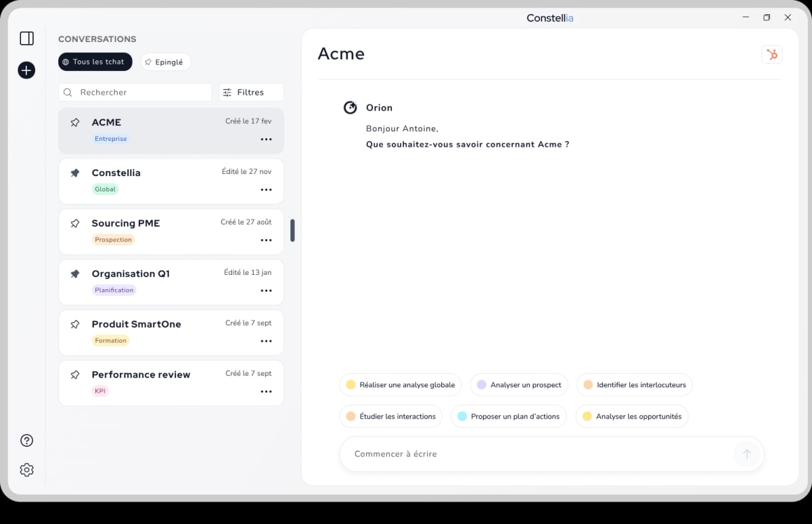Screen dimensions: 812x524
Task: Click the HubSpot integration icon
Action: click(x=771, y=55)
